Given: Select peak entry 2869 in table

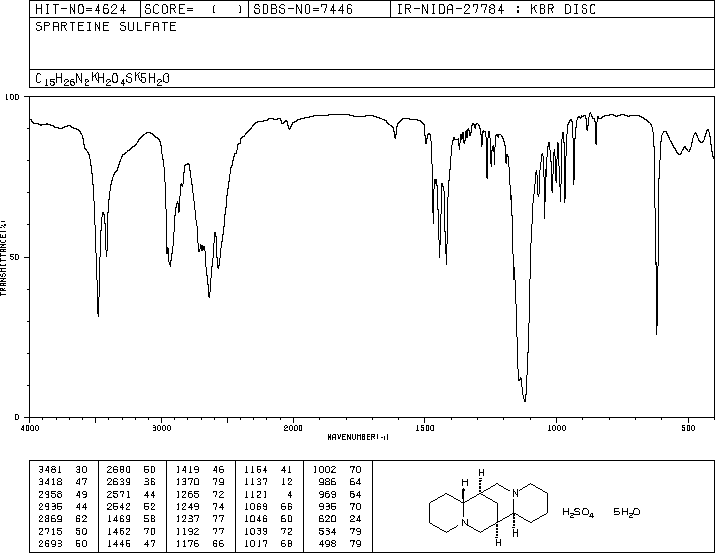Looking at the screenshot, I should [x=63, y=519].
